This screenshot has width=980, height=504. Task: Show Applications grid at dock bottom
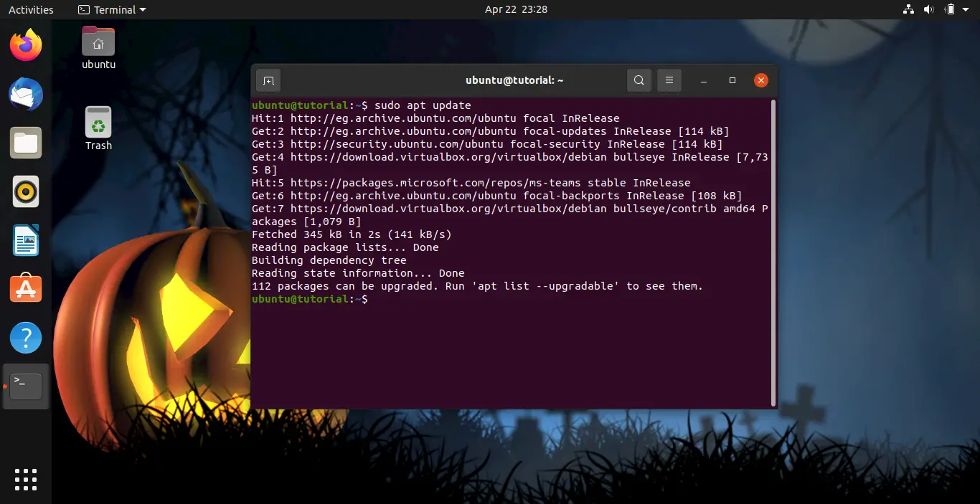point(26,480)
